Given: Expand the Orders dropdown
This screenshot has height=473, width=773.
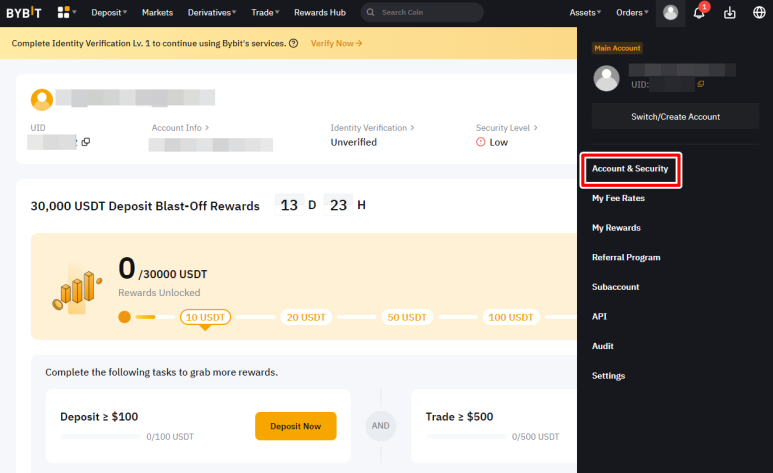Looking at the screenshot, I should [x=632, y=12].
